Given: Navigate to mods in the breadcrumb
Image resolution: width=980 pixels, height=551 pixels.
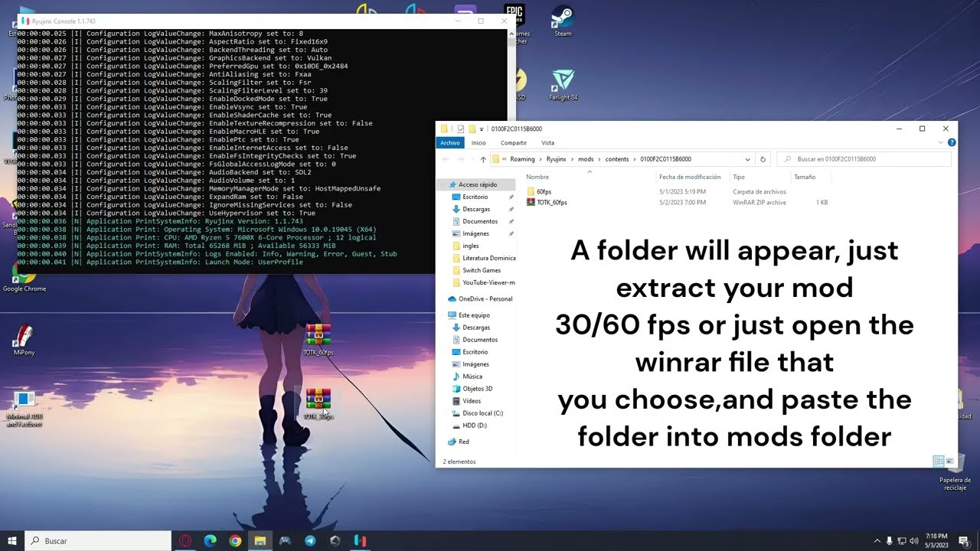Looking at the screenshot, I should pyautogui.click(x=586, y=159).
